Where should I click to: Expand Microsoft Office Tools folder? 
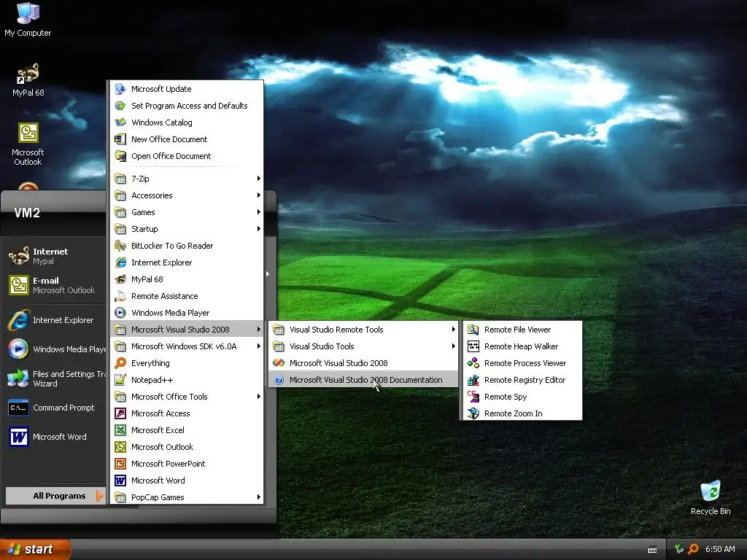point(187,397)
